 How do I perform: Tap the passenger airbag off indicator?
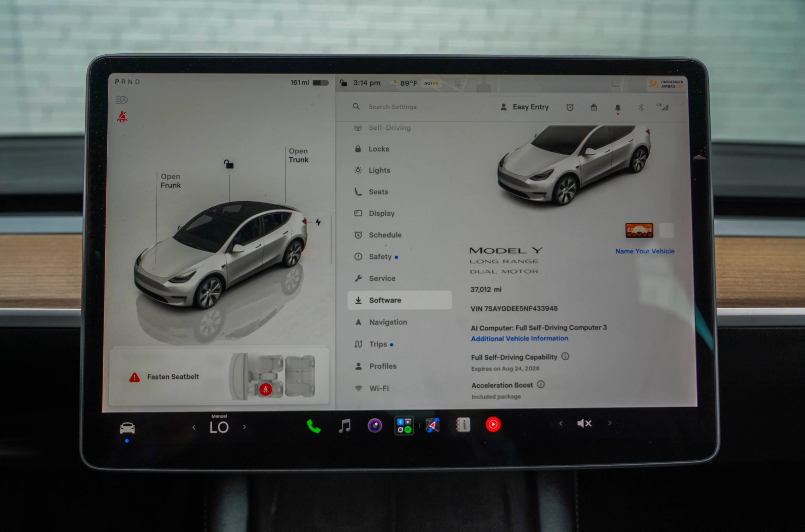tap(666, 84)
